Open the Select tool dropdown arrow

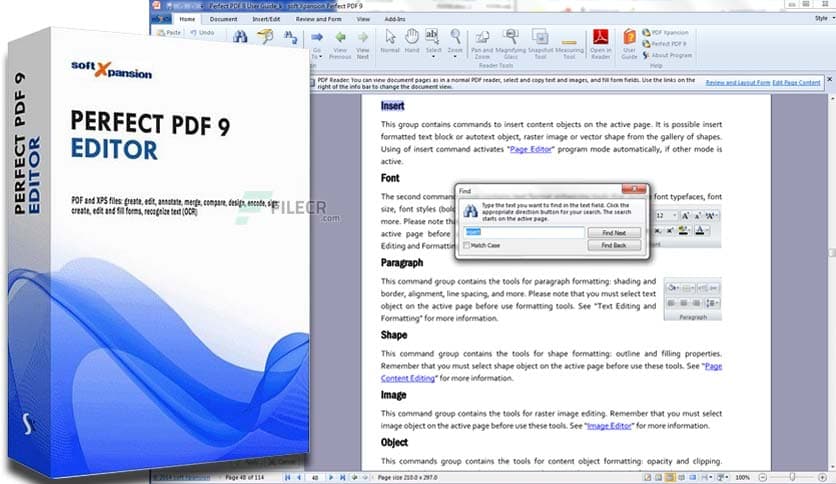(x=433, y=57)
